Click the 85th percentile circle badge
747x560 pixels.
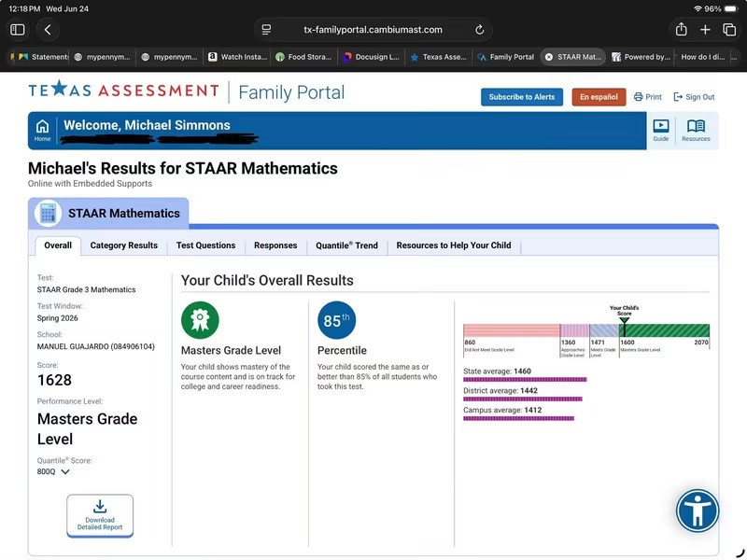336,320
